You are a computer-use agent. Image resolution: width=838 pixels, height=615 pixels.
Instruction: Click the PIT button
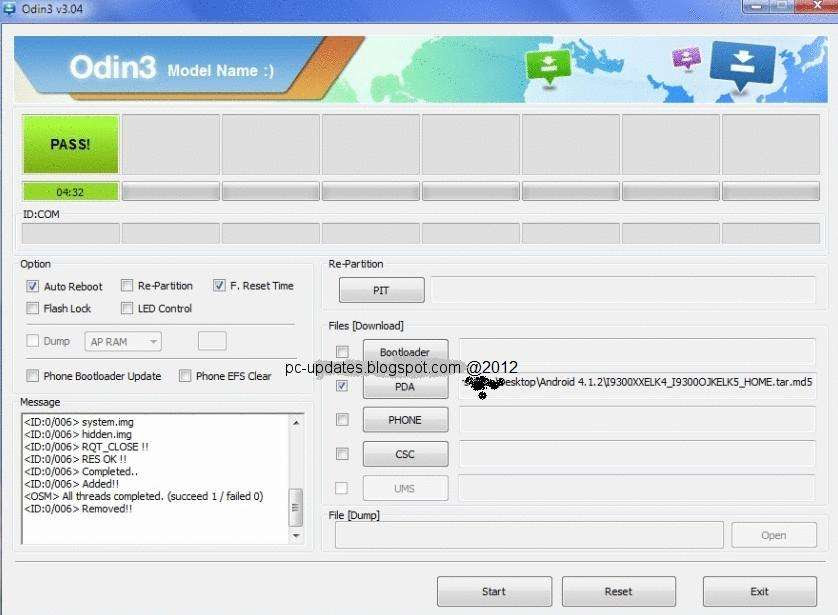tap(382, 290)
